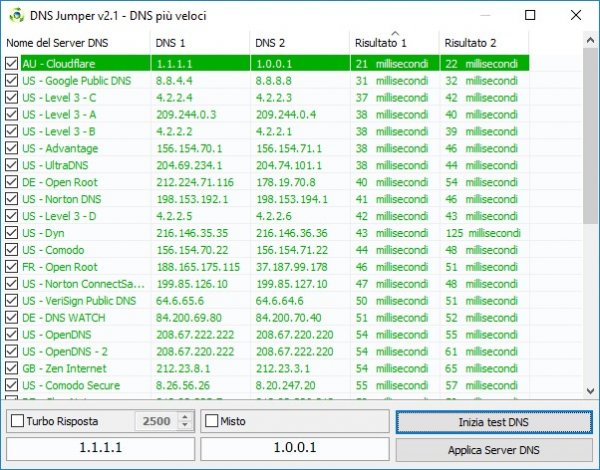The height and width of the screenshot is (470, 600).
Task: Sort by Nome del Server DNS column
Action: tap(76, 43)
